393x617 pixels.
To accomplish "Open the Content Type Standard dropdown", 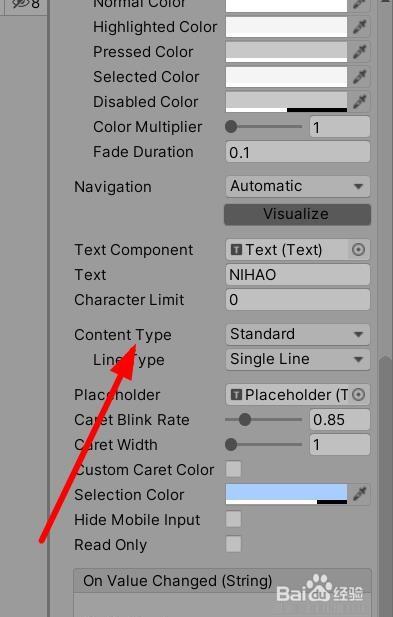I will [x=297, y=334].
